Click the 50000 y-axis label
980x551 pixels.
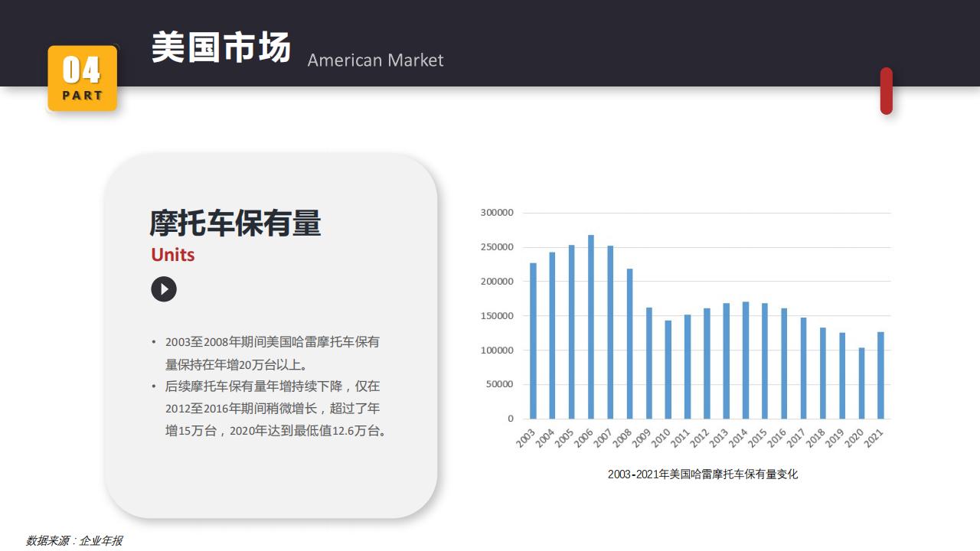[500, 384]
